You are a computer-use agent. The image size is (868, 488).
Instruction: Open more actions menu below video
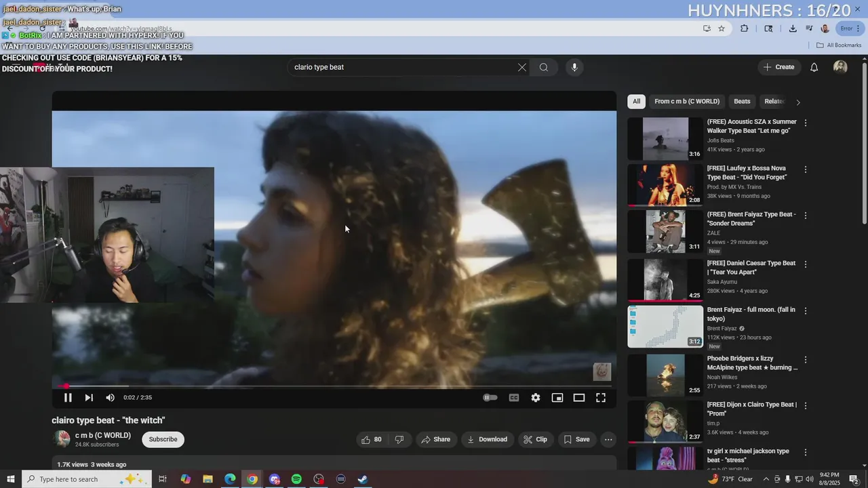(608, 439)
